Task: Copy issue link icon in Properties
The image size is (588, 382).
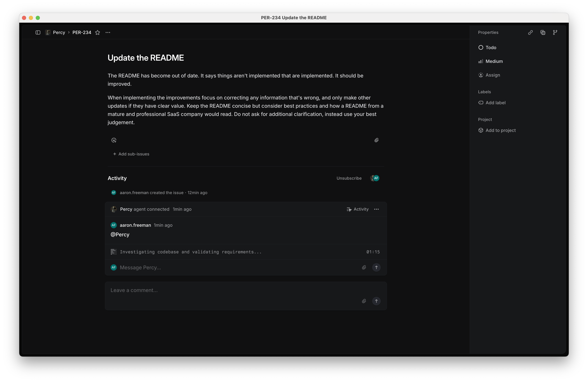Action: 530,32
